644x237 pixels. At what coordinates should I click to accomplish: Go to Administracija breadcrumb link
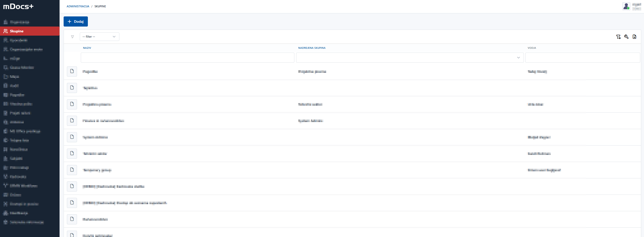[x=78, y=6]
